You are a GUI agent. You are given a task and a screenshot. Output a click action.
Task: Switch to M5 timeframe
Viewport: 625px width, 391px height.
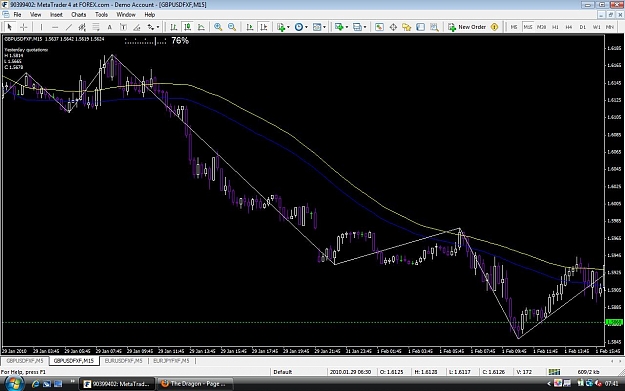(x=514, y=27)
